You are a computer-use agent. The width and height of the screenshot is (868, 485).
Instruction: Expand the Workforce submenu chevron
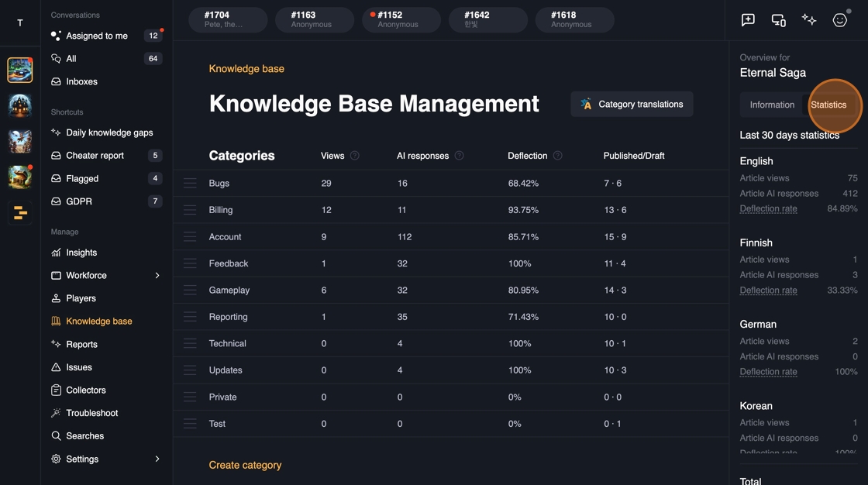157,276
